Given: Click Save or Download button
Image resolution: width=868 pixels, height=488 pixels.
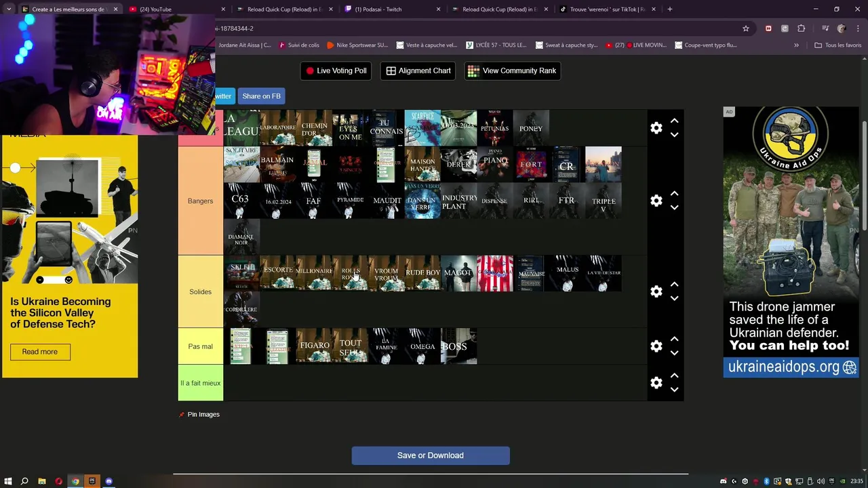Looking at the screenshot, I should [x=431, y=455].
